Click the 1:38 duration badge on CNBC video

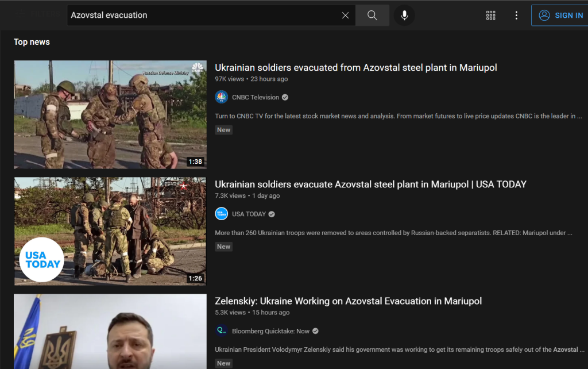[195, 162]
